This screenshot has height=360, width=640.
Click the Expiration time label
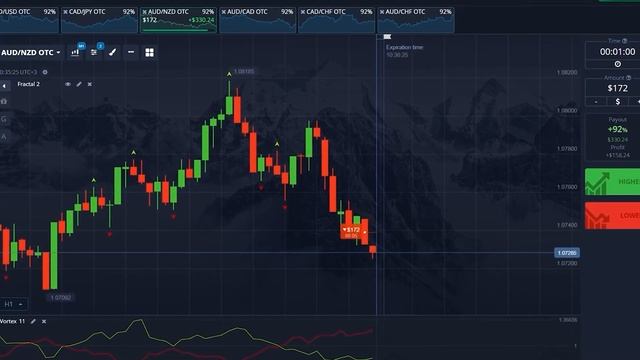point(404,47)
